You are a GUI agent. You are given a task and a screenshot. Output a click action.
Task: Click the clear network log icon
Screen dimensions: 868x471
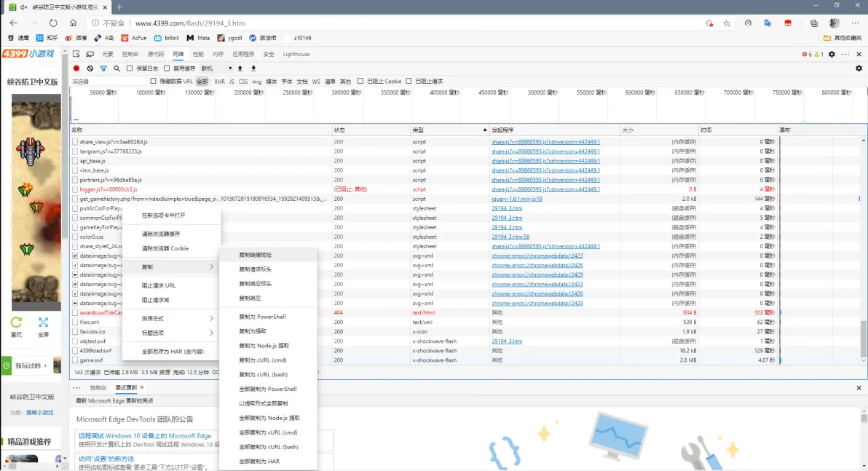coord(90,68)
